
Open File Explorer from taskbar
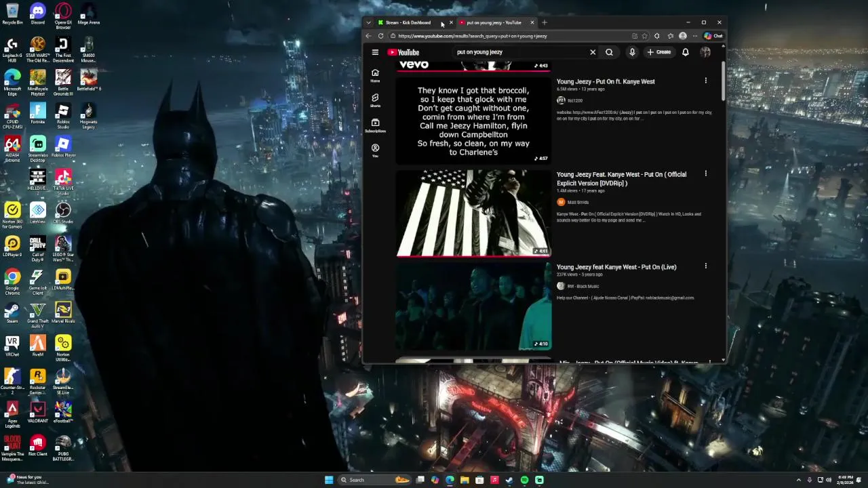pyautogui.click(x=465, y=480)
